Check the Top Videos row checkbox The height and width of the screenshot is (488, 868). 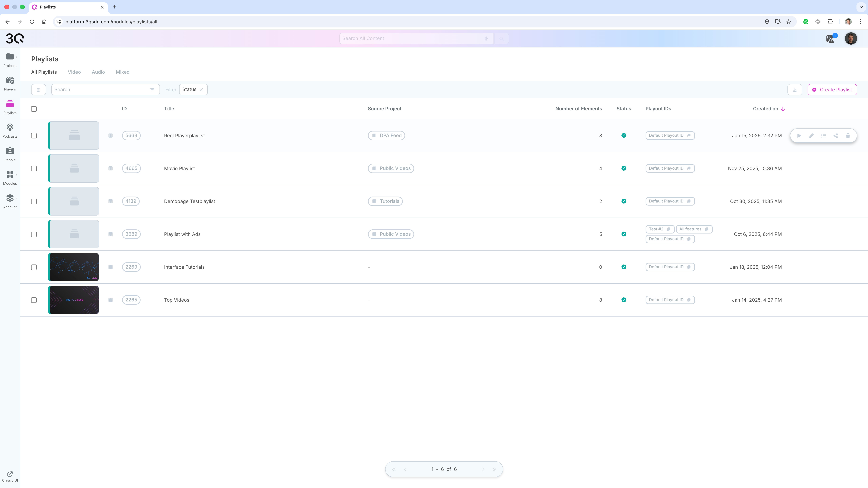34,300
